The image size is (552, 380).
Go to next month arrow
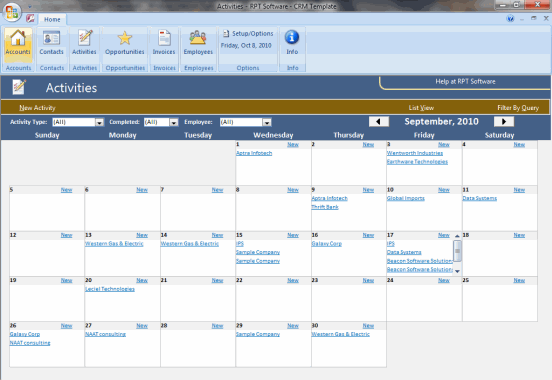pos(504,122)
